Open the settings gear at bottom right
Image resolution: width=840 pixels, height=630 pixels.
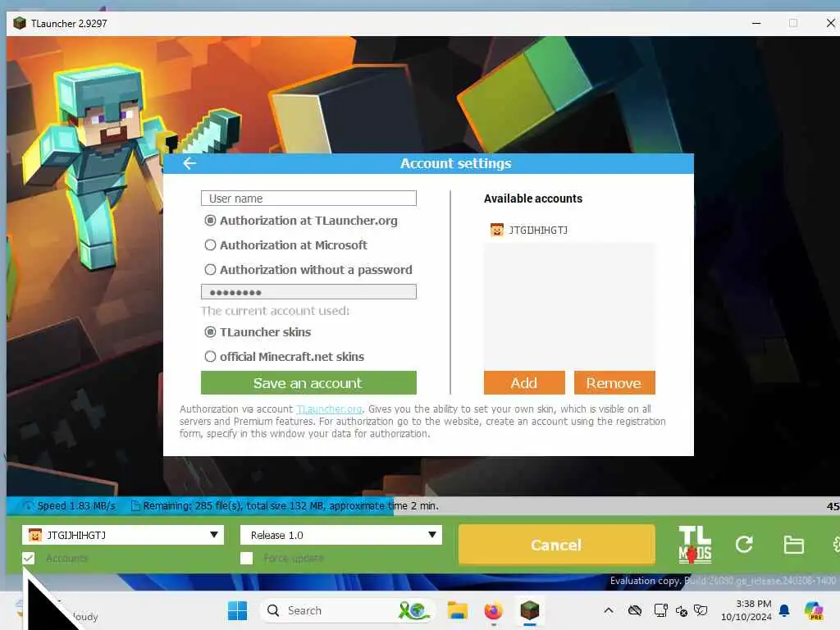836,545
